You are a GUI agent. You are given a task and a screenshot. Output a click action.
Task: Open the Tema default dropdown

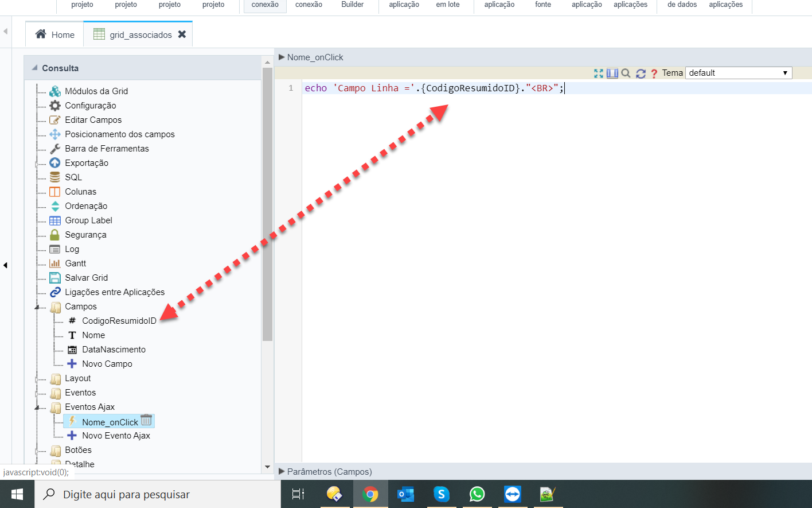point(739,73)
